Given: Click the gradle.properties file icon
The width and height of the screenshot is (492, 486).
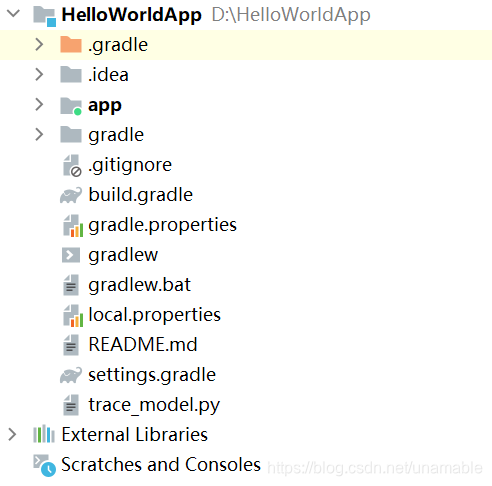Looking at the screenshot, I should [73, 225].
